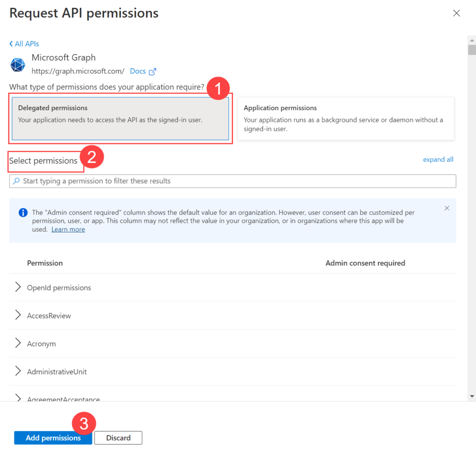476x455 pixels.
Task: Expand the Acronym permission group
Action: [17, 343]
